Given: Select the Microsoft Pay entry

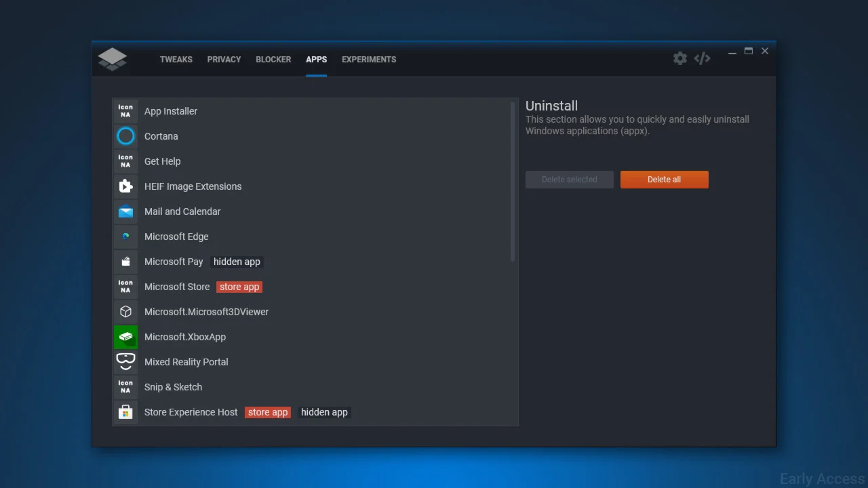Looking at the screenshot, I should 311,262.
